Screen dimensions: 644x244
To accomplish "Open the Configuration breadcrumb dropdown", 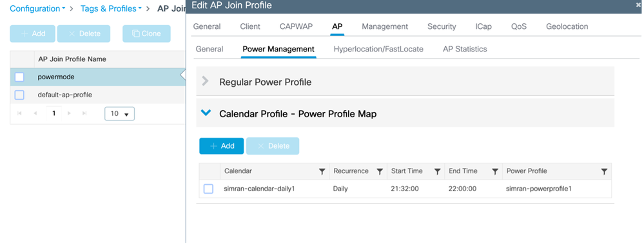I will click(37, 8).
